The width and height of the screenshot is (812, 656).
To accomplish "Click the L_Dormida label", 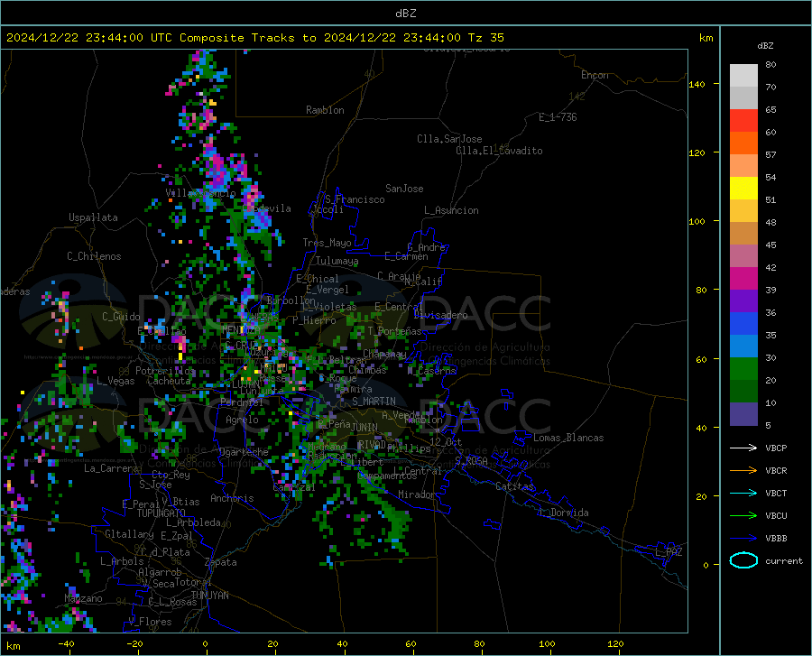I will tap(564, 513).
